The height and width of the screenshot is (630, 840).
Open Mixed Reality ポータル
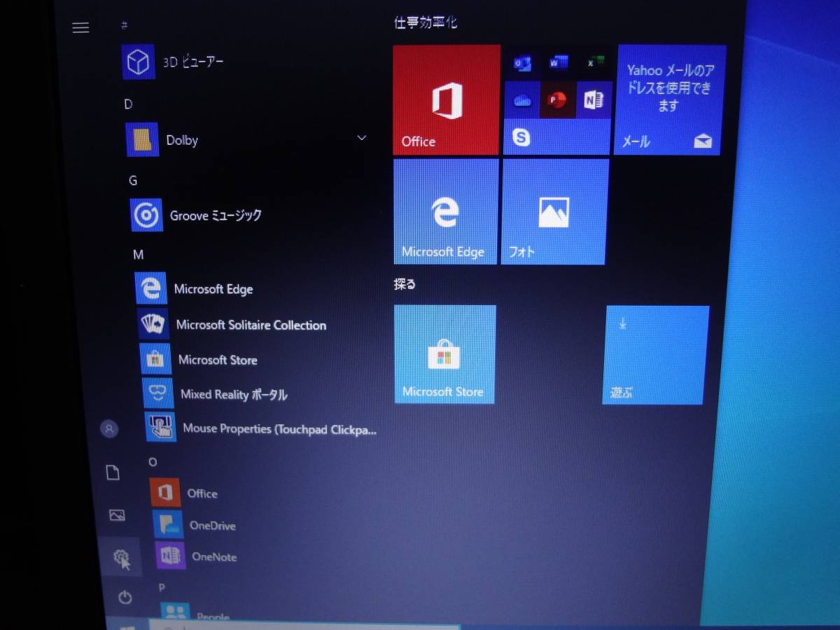pos(234,395)
